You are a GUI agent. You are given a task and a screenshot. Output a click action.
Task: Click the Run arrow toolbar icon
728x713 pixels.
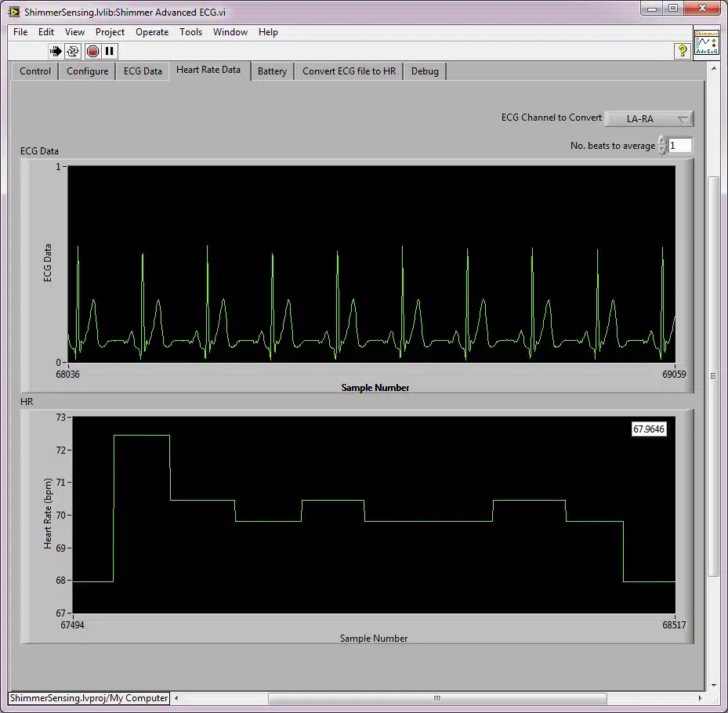[x=56, y=51]
